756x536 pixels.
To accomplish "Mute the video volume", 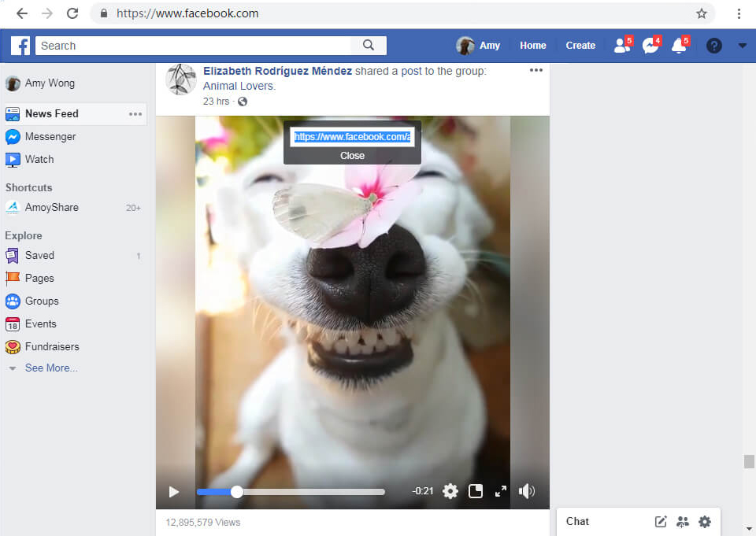I will 527,491.
